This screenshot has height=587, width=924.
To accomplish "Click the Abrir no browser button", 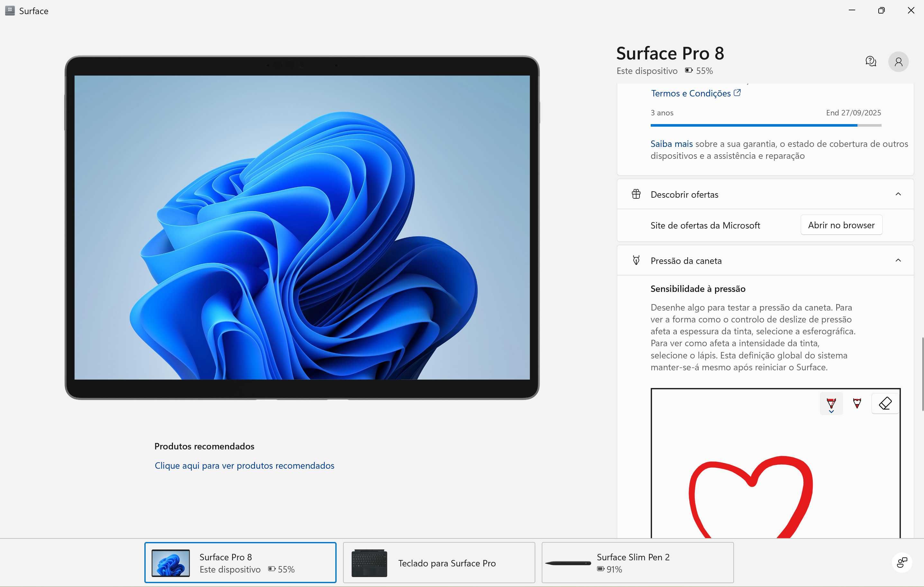I will pos(841,225).
